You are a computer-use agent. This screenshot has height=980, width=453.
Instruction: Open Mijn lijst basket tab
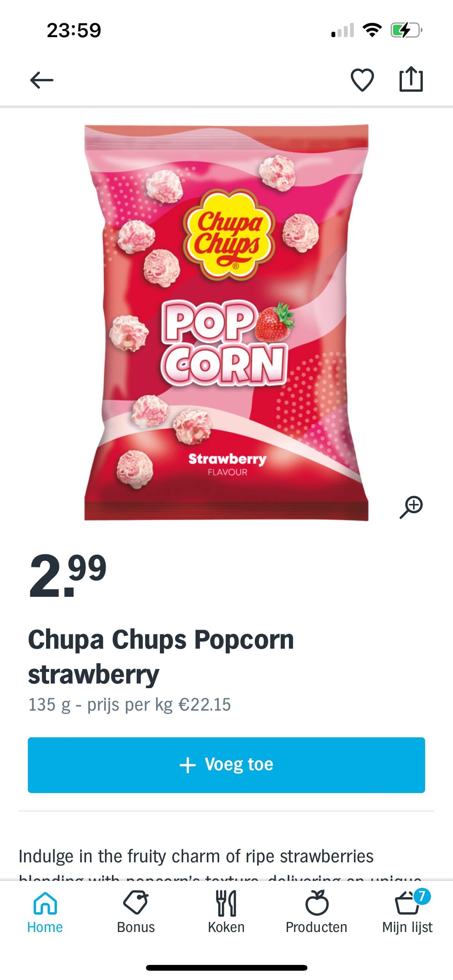click(x=407, y=912)
